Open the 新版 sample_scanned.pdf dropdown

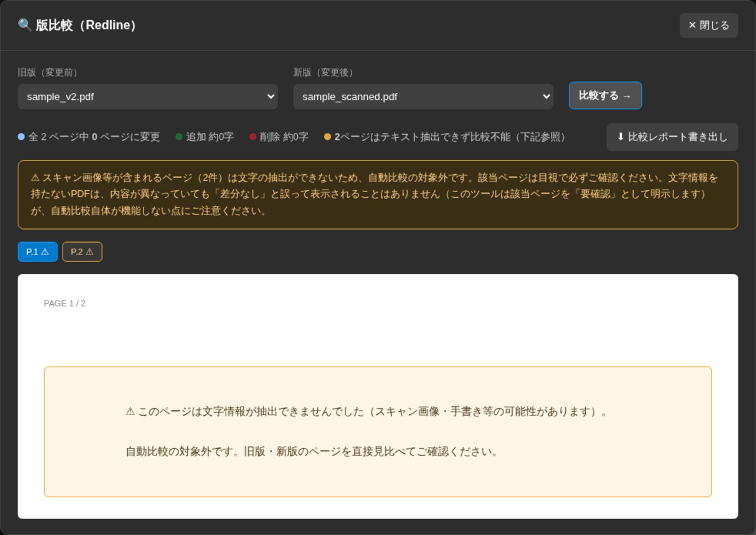pos(423,96)
